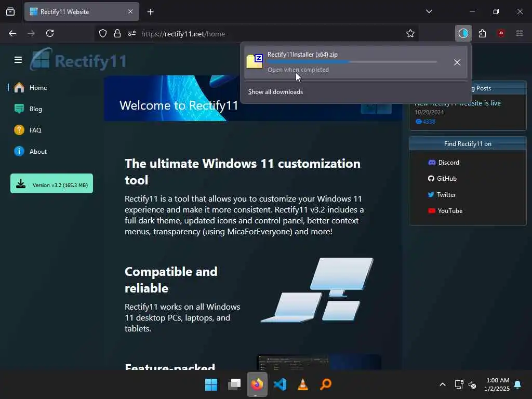Open Rectify11 Discord link

coord(444,163)
